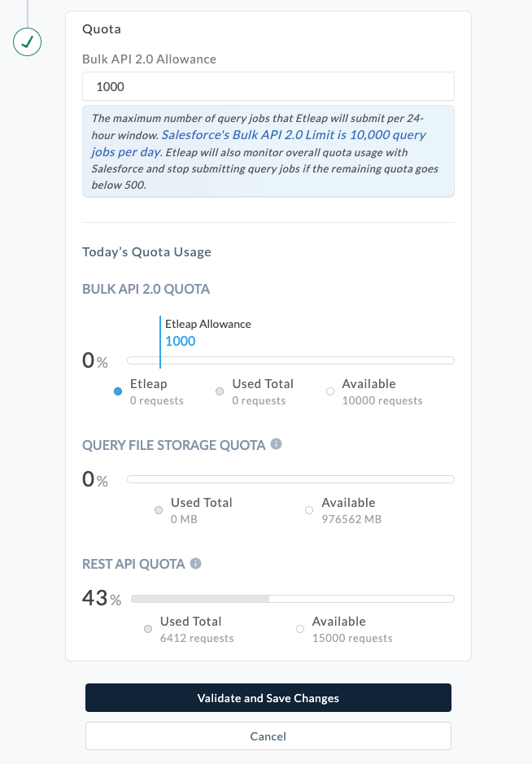
Task: Click the Today's Quota Usage heading
Action: click(x=146, y=251)
